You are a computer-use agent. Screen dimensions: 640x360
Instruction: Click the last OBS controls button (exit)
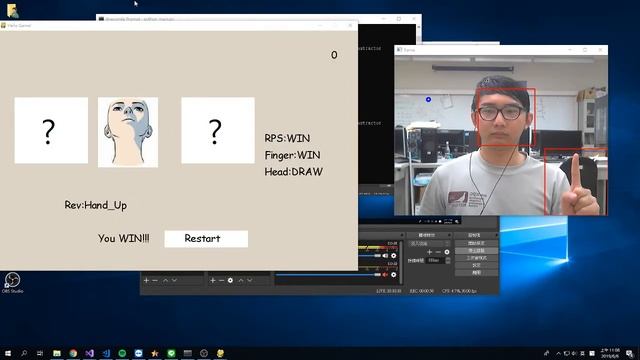tap(476, 272)
